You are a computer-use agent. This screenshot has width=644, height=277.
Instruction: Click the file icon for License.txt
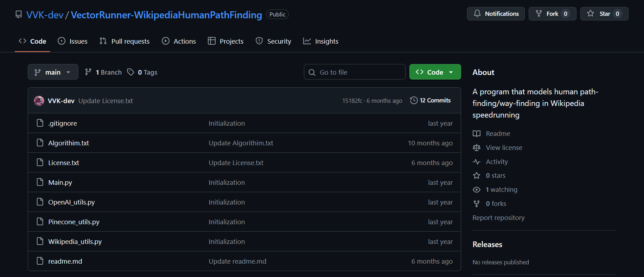coord(40,163)
